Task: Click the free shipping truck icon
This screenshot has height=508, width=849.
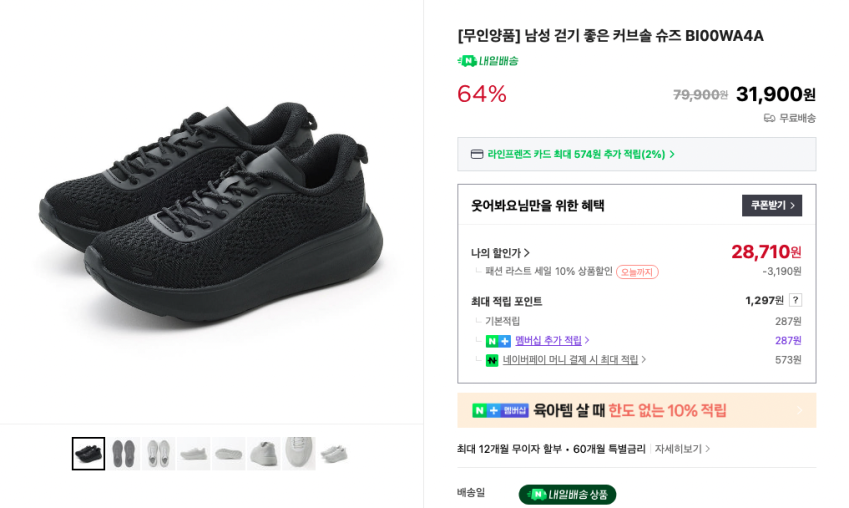Action: pyautogui.click(x=769, y=118)
